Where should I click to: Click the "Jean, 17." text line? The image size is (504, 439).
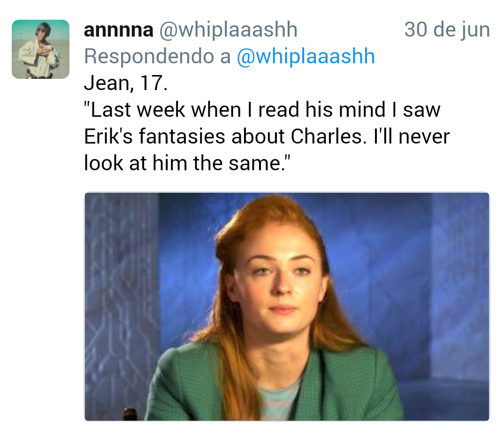tap(125, 83)
